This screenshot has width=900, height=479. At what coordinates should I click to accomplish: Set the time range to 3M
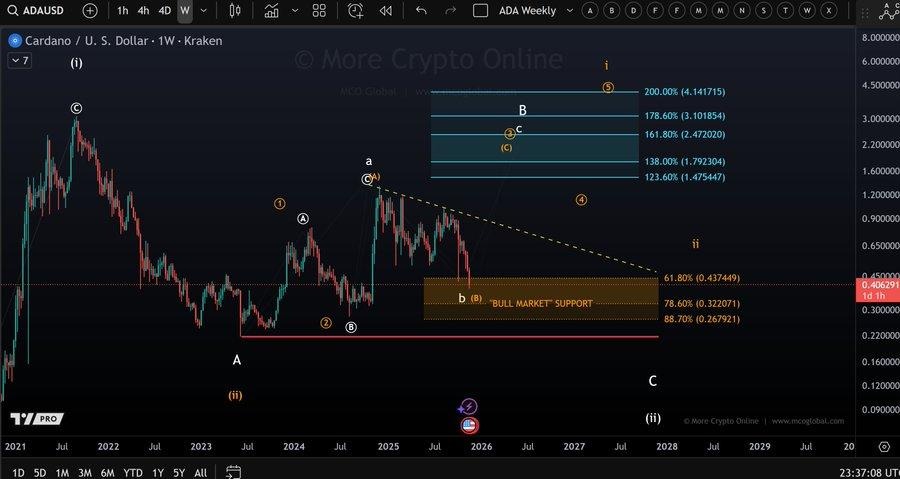pyautogui.click(x=85, y=473)
